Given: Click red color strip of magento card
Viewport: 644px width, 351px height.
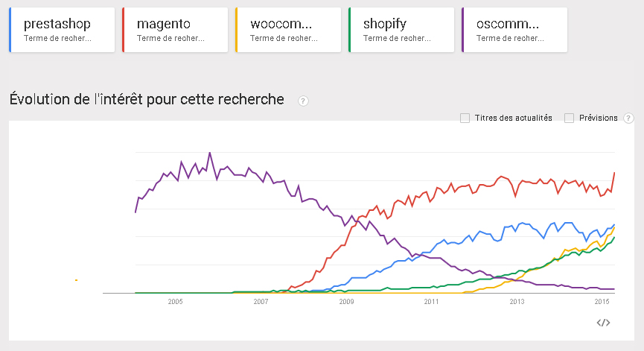Looking at the screenshot, I should click(124, 30).
